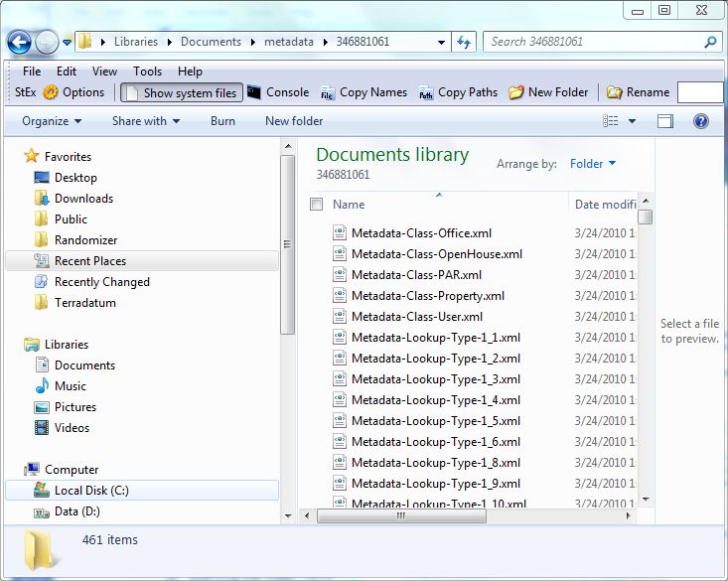
Task: Click the StEx New Folder icon
Action: coord(515,92)
